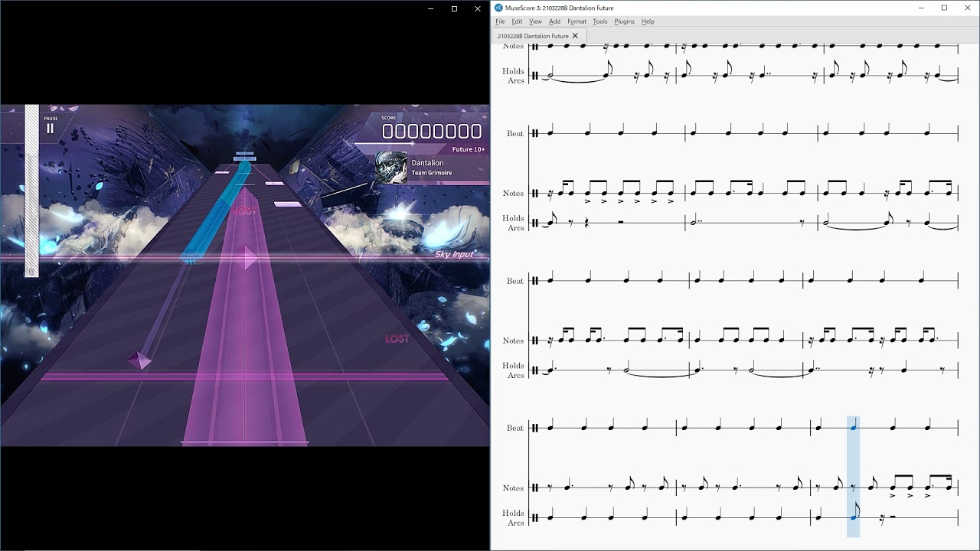
Task: Pause the Arcaea game with the pause icon
Action: pos(51,129)
